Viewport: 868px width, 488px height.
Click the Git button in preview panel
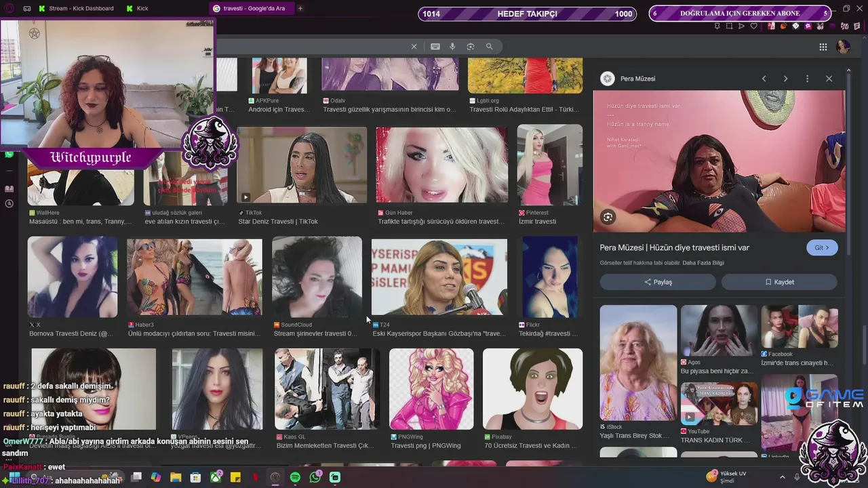pos(822,247)
